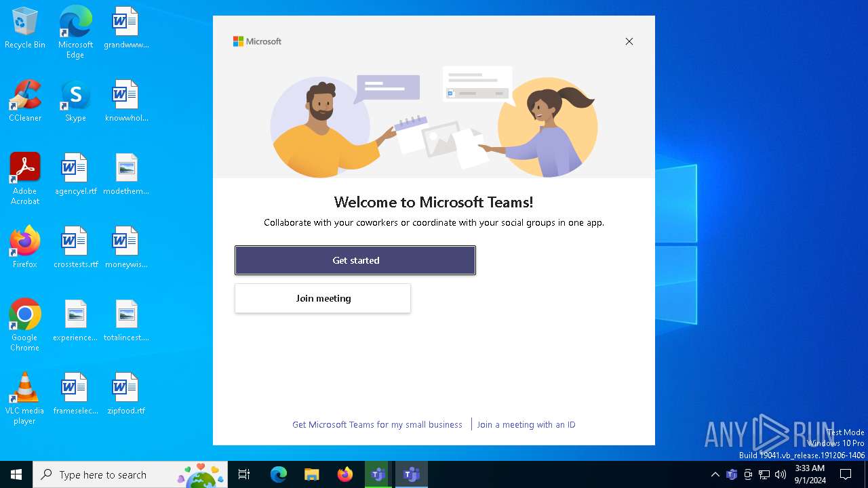Click the Join meeting button

coord(323,298)
